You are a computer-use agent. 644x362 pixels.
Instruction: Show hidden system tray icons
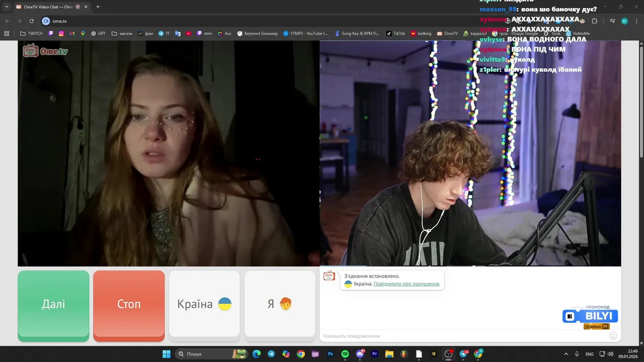tap(566, 354)
